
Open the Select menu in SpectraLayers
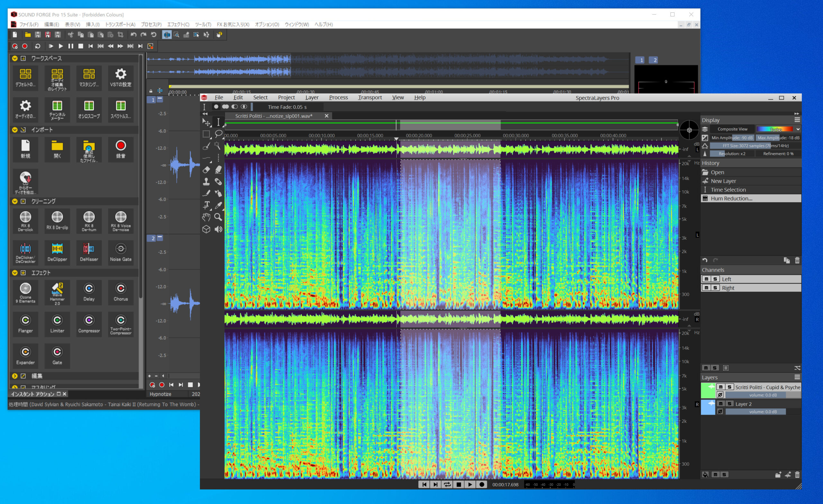tap(260, 97)
